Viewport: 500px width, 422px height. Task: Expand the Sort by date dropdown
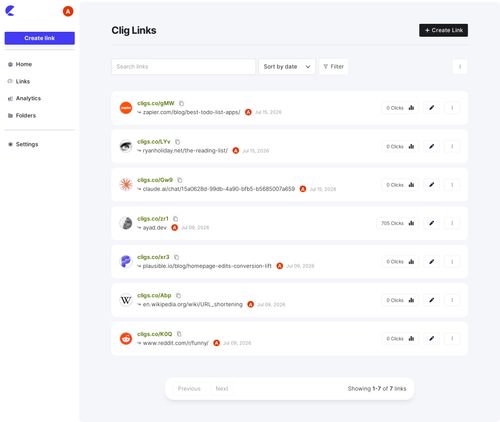[287, 67]
